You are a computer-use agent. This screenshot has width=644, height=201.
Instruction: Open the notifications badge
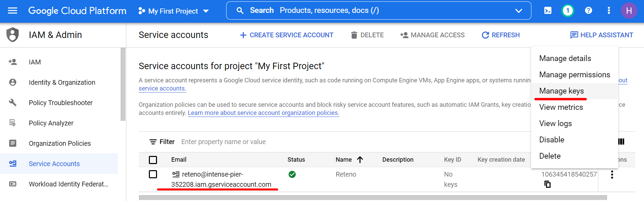click(568, 11)
